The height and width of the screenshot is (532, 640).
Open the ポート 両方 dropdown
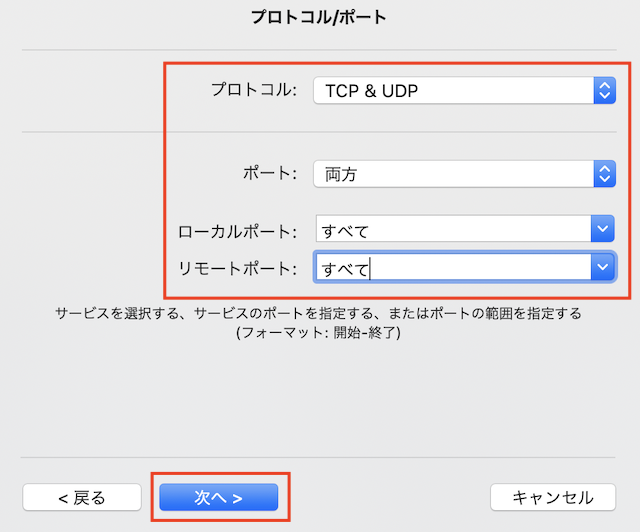[x=464, y=174]
